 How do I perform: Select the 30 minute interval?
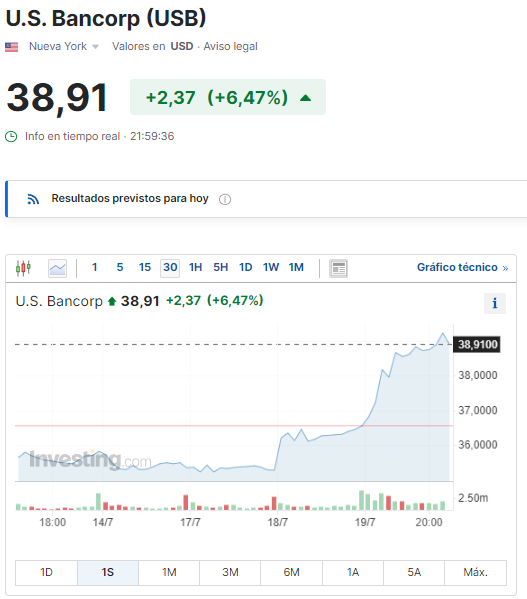pyautogui.click(x=170, y=267)
